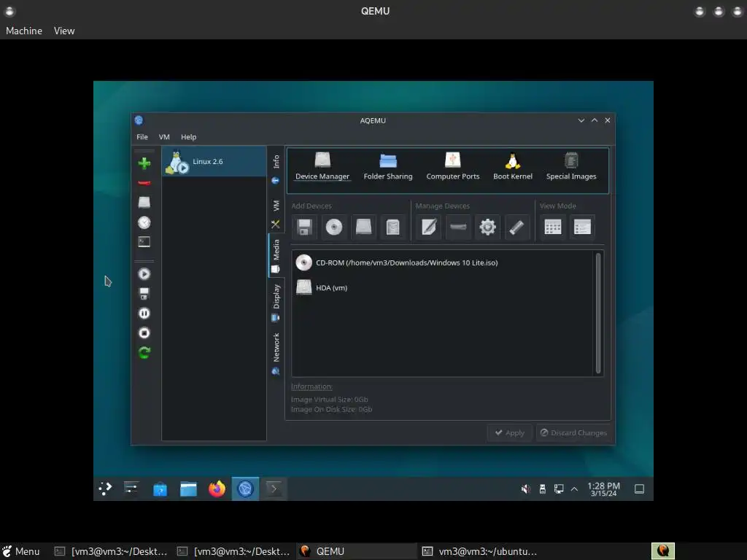747x560 pixels.
Task: Open the Boot Kernel section
Action: 513,166
